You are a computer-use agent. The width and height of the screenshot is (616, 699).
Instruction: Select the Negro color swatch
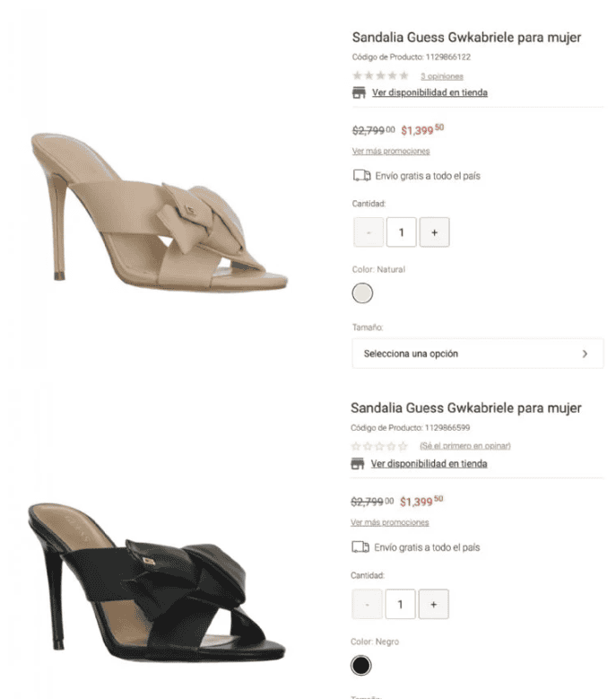click(x=361, y=666)
